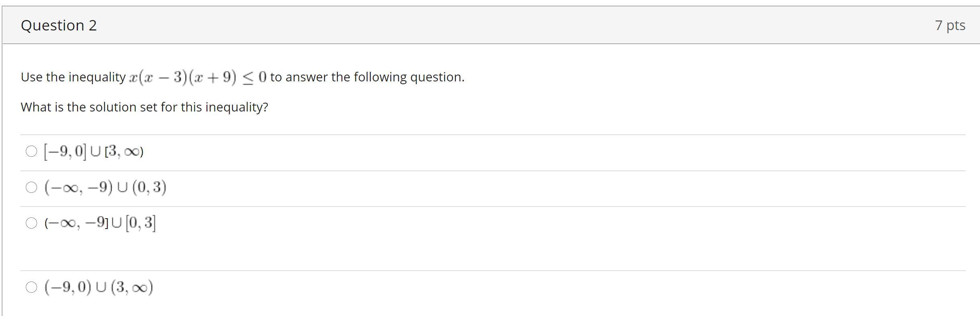980x316 pixels.
Task: Click the "(−∞, −9]" interval in third answer
Action: [76, 223]
